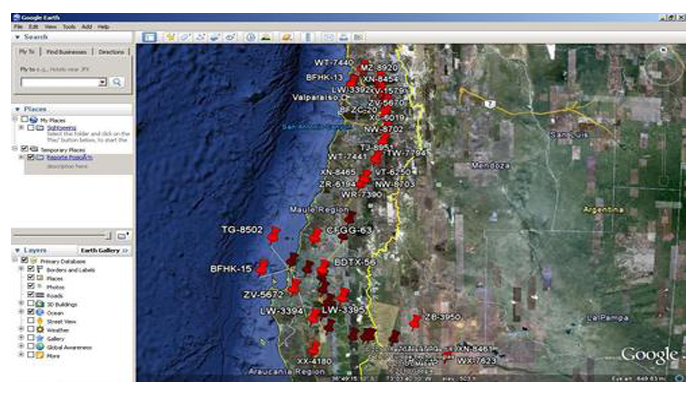This screenshot has height=400, width=700.
Task: Uncheck the Roads layer checkbox
Action: 31,295
